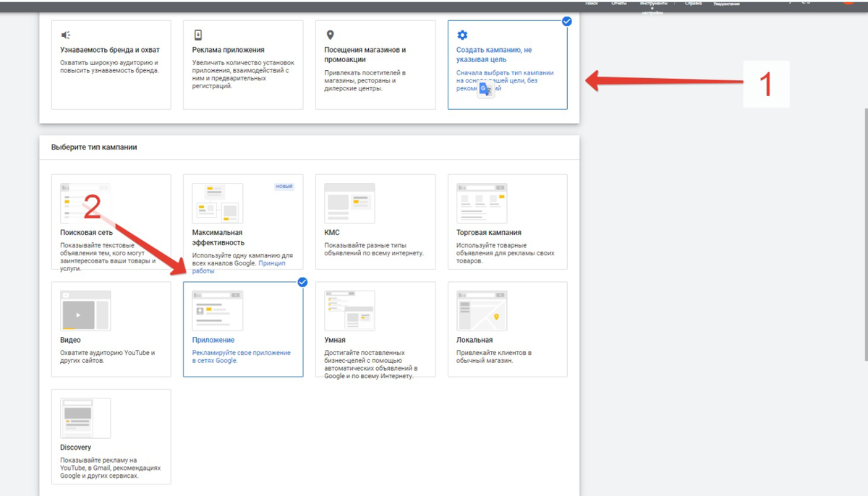Select the 'Умная' campaign illustration

pyautogui.click(x=349, y=311)
